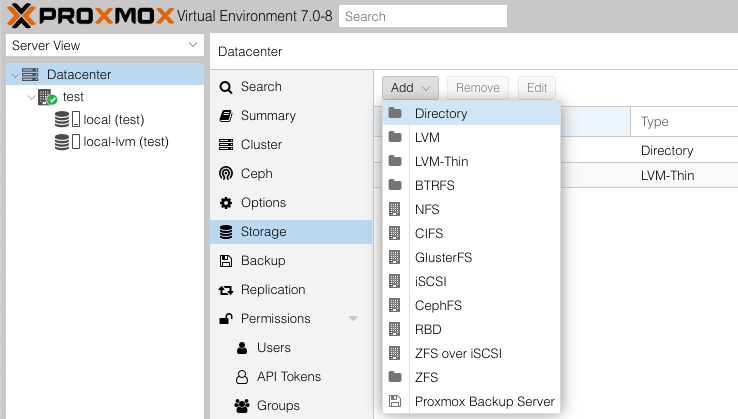Image resolution: width=738 pixels, height=419 pixels.
Task: Open the Backup panel
Action: tap(291, 261)
